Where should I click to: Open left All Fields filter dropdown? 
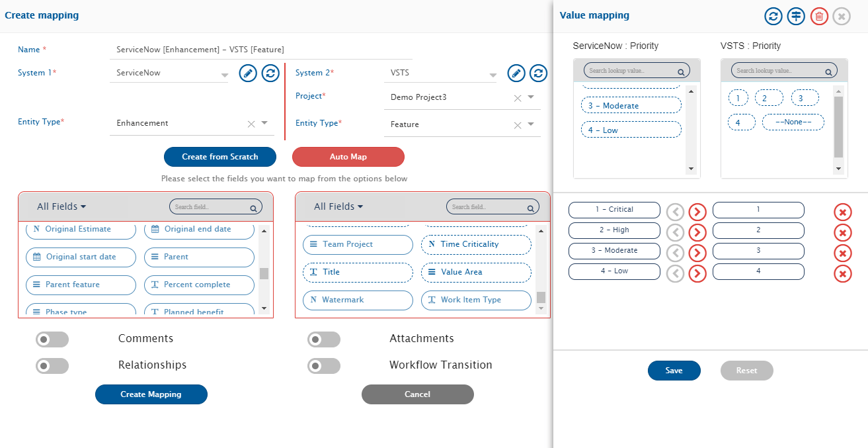61,206
